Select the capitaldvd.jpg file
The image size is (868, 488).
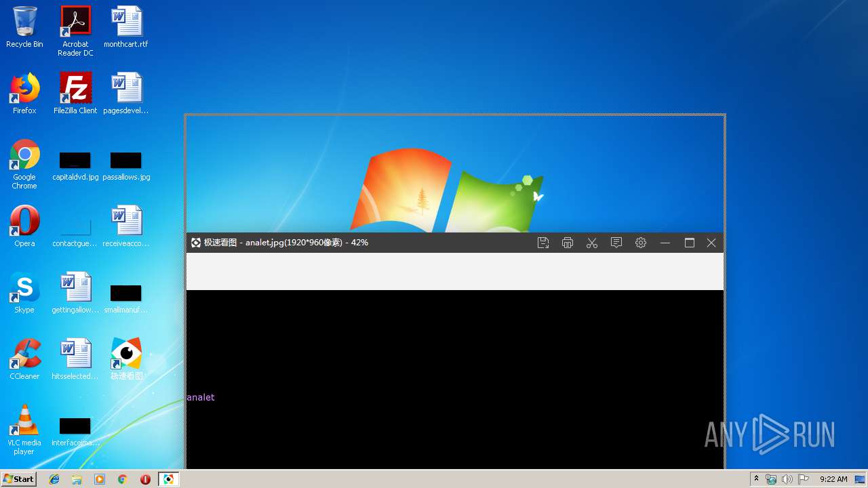tap(75, 167)
